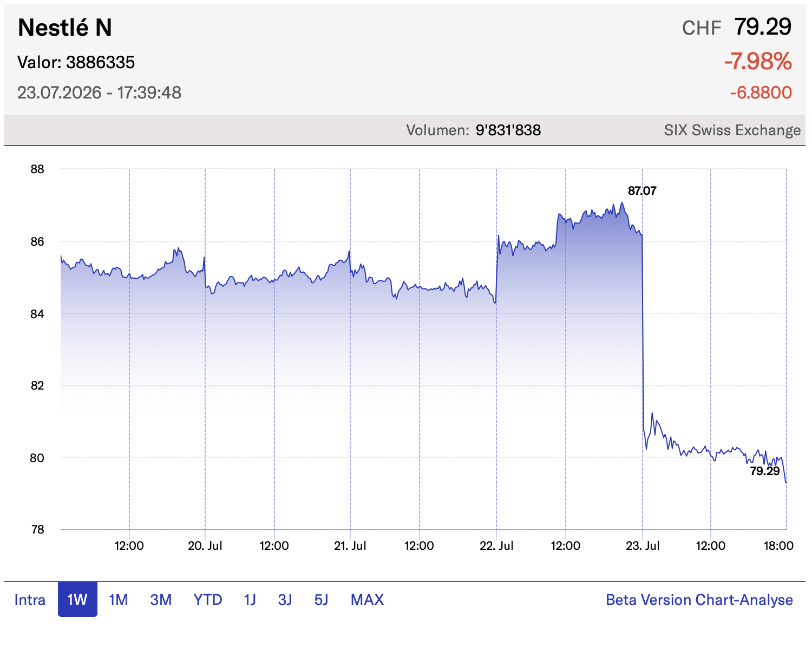Click the 88 y-axis label
Screen dimensions: 812x645
click(37, 169)
